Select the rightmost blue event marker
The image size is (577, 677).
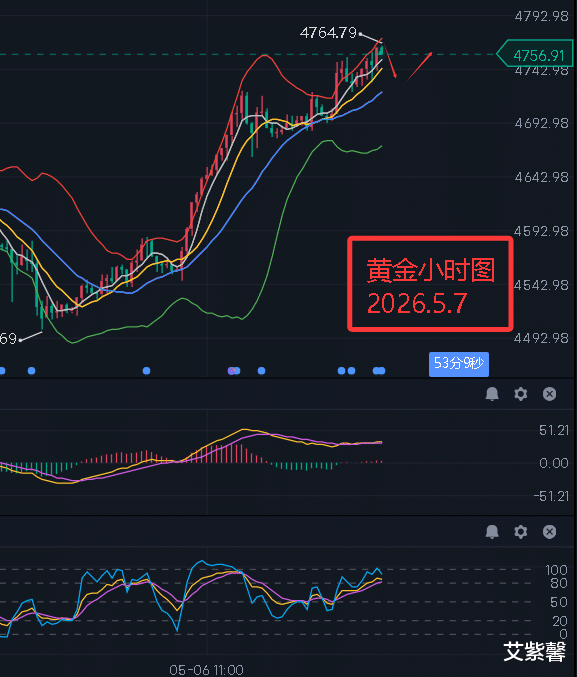click(381, 370)
